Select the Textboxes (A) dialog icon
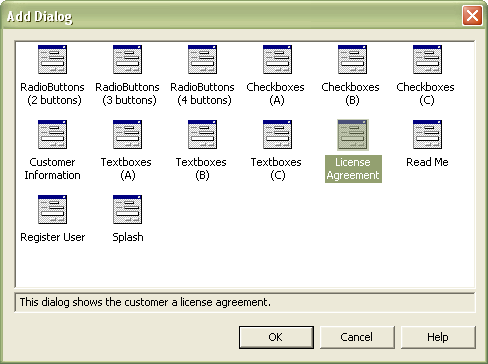The image size is (488, 364). point(127,135)
